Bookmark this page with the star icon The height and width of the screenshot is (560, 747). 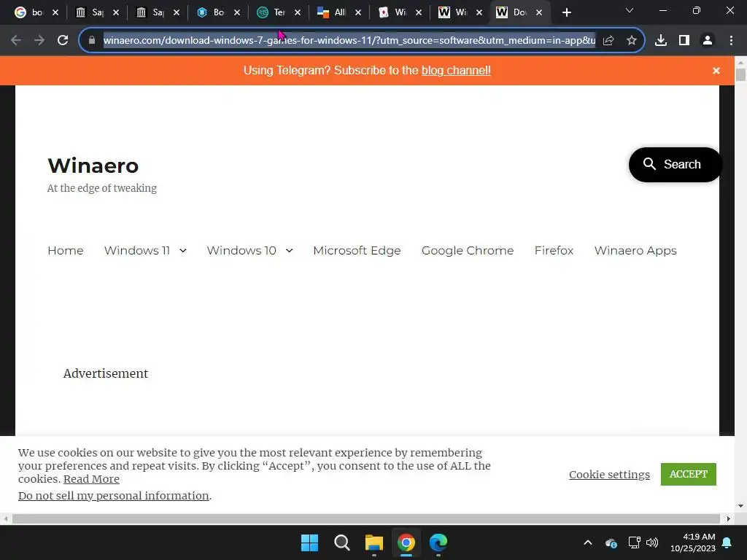(x=632, y=41)
